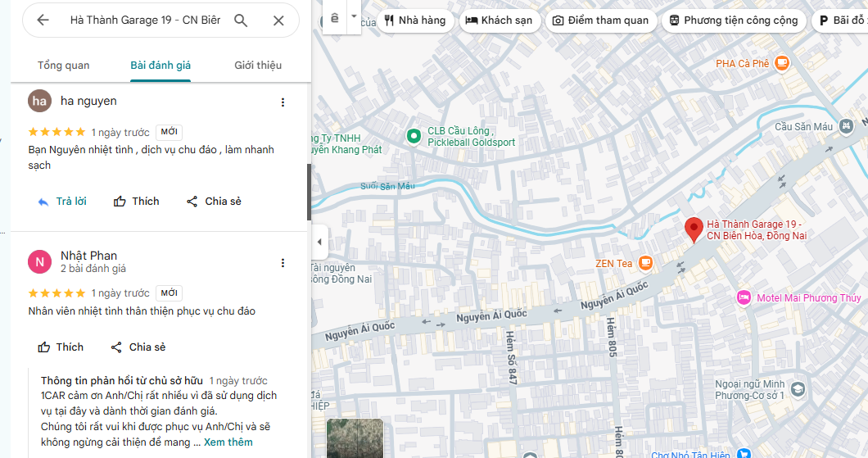Collapse the side panel with the arrow
The height and width of the screenshot is (458, 868).
[319, 242]
